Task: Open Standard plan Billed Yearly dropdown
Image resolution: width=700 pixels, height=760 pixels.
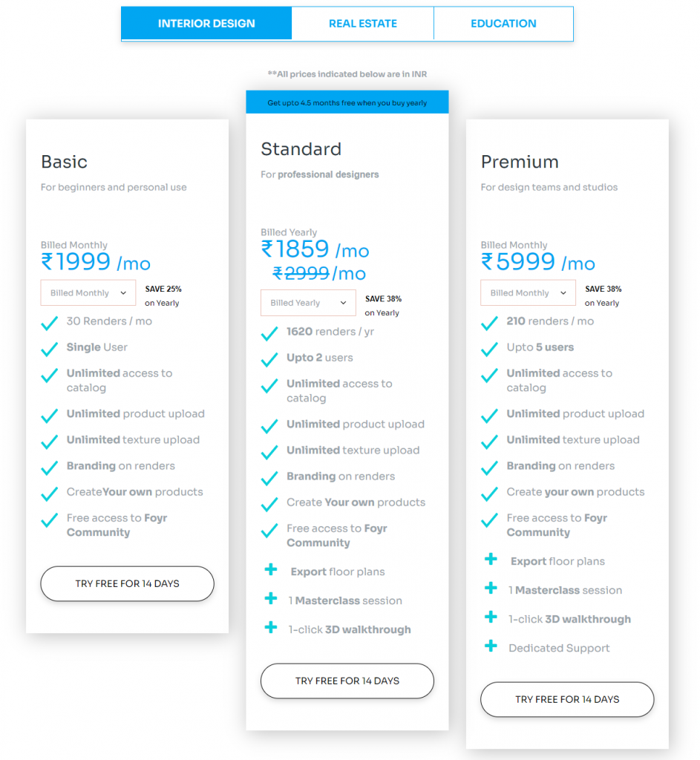Action: pyautogui.click(x=308, y=303)
